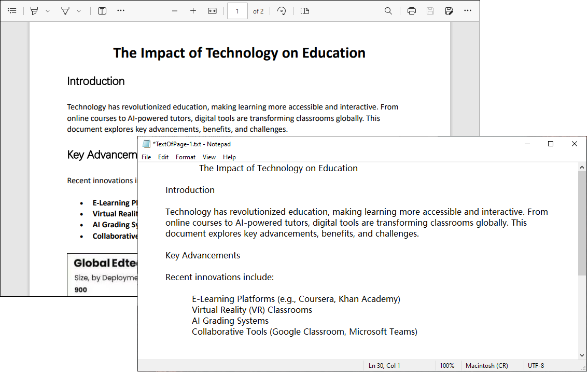
Task: Expand highlight tool options dropdown
Action: (x=48, y=11)
